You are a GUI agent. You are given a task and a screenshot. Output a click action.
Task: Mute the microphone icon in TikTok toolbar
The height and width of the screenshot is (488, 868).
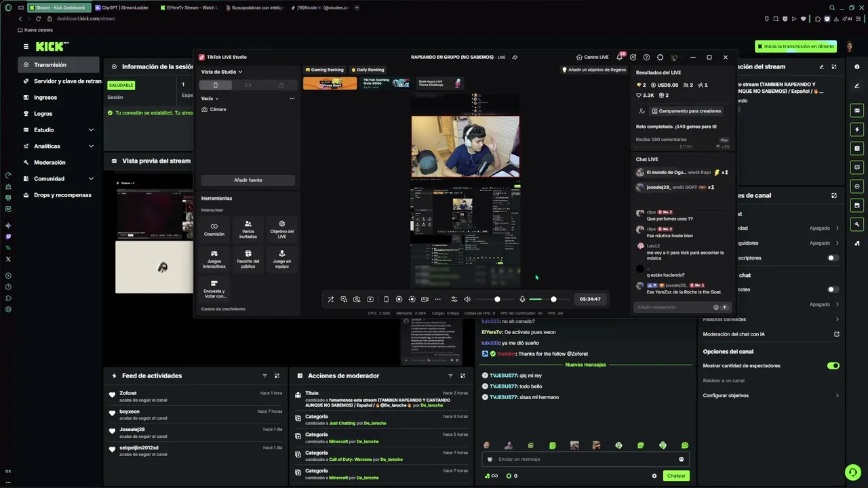tap(522, 299)
